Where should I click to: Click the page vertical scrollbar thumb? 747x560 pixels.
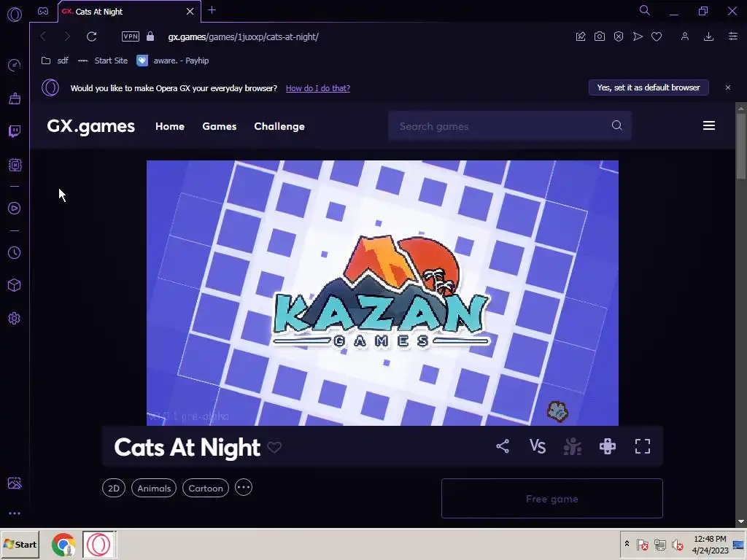[x=741, y=147]
